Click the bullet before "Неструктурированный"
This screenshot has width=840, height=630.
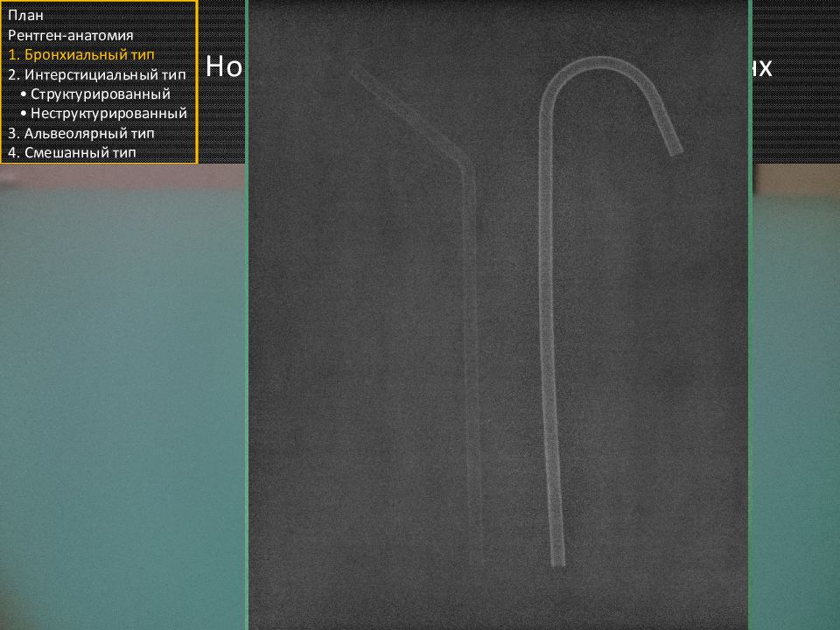pyautogui.click(x=22, y=113)
